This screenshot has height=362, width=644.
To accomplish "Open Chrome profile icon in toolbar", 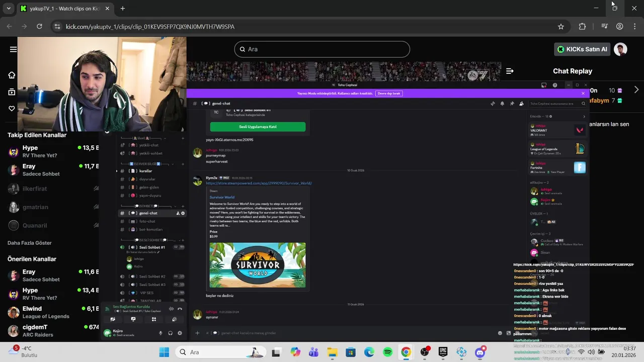I will [620, 27].
